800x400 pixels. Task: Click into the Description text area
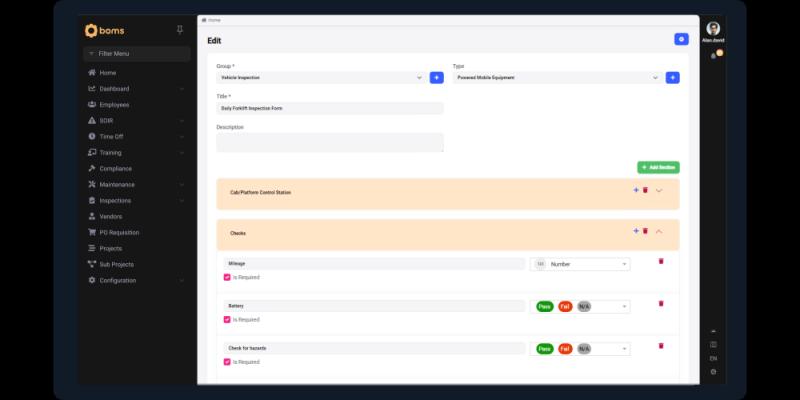point(329,143)
